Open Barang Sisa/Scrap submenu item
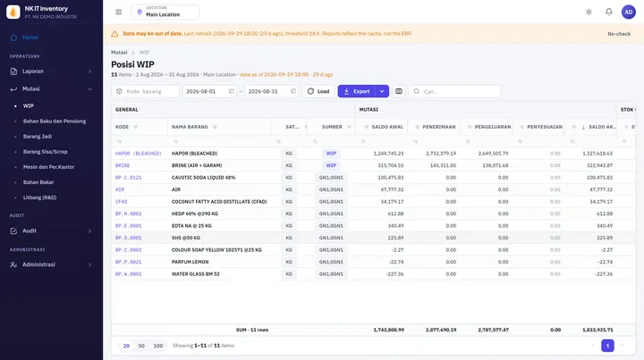The height and width of the screenshot is (360, 644). point(46,152)
